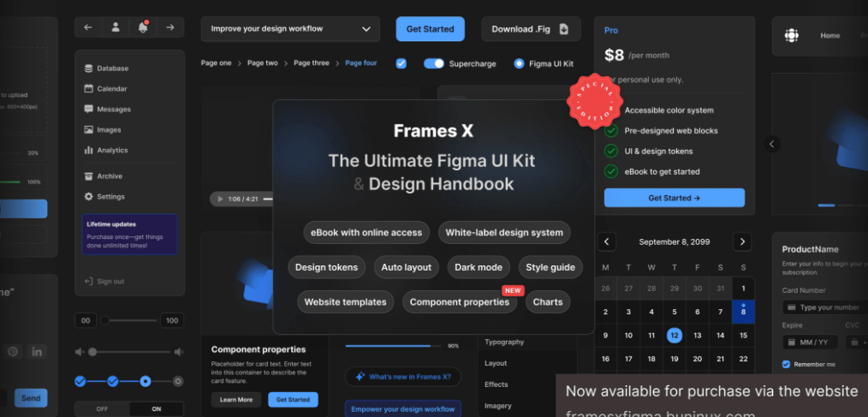Click the Calendar icon in sidebar
Image resolution: width=868 pixels, height=417 pixels.
(x=88, y=88)
